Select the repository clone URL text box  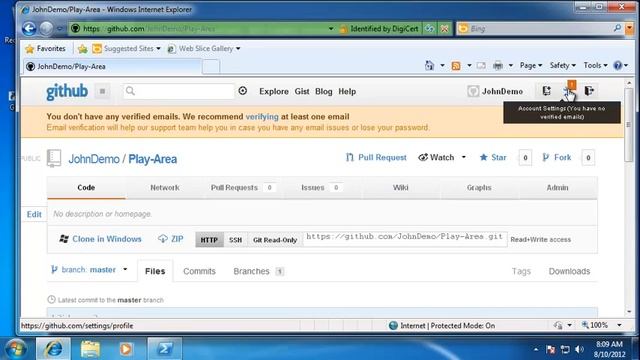(405, 239)
